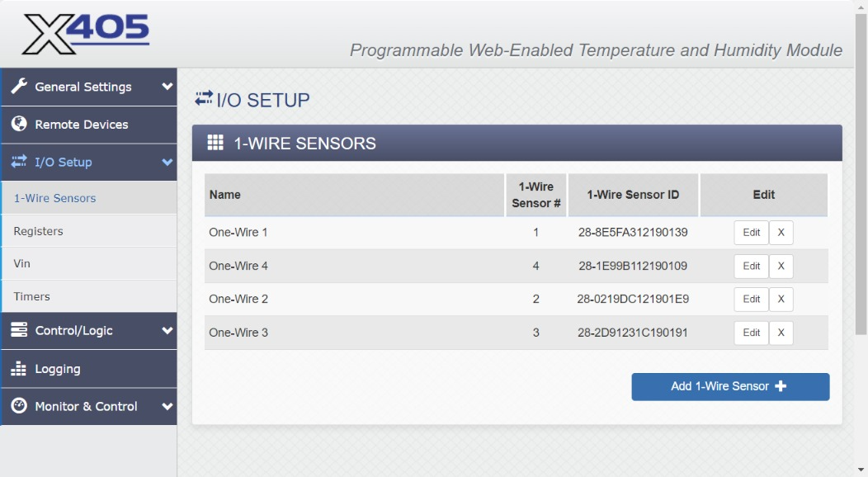Click the Remote Devices globe icon
The width and height of the screenshot is (868, 477).
click(x=19, y=125)
